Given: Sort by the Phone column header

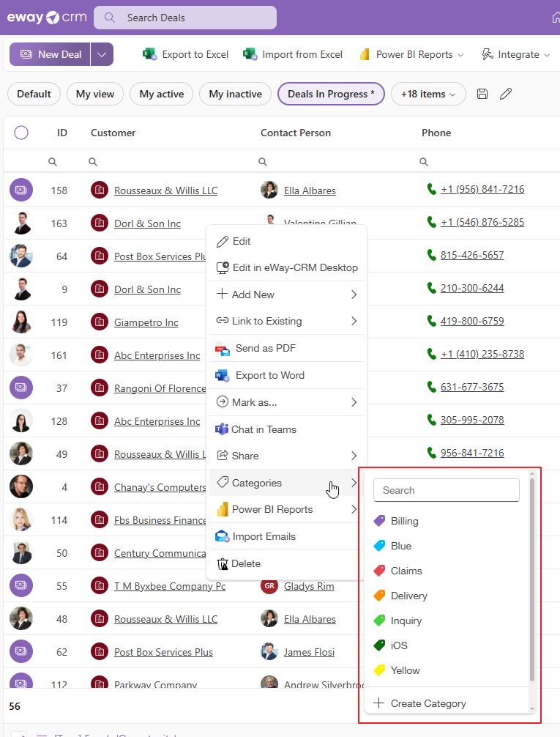Looking at the screenshot, I should point(436,133).
